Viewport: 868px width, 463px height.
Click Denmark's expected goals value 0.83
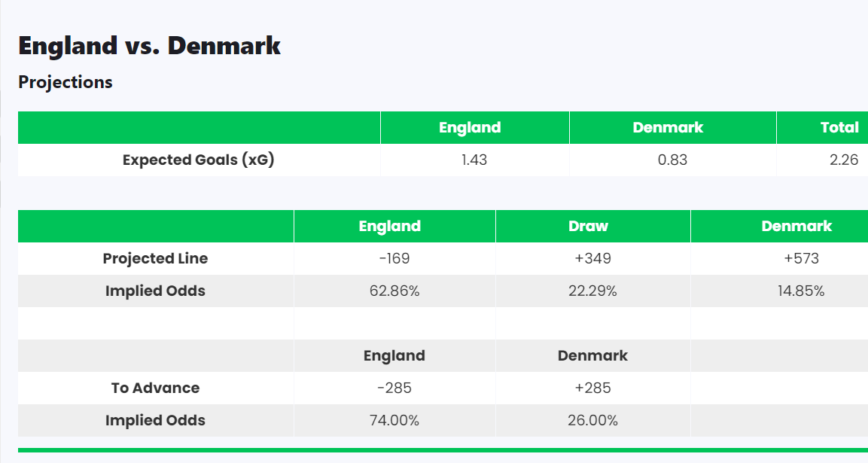click(672, 160)
